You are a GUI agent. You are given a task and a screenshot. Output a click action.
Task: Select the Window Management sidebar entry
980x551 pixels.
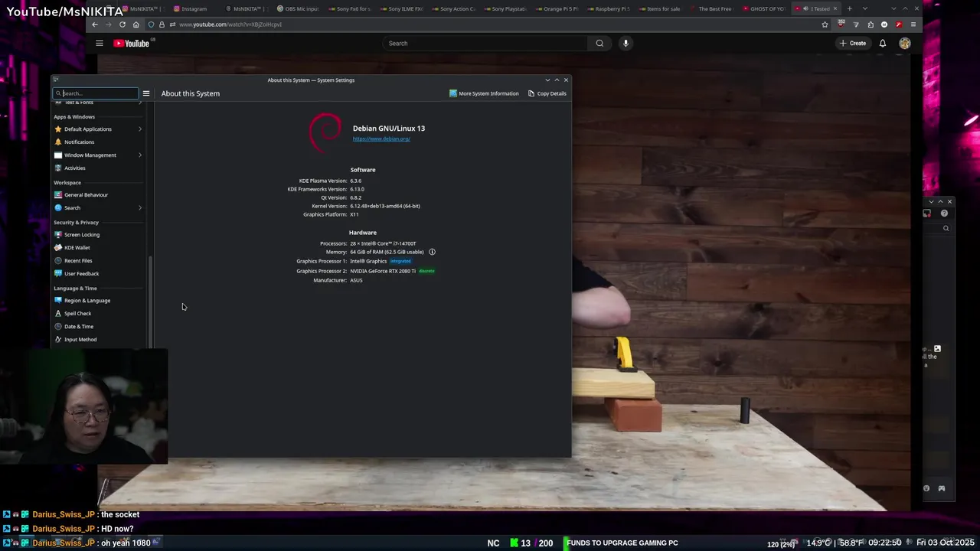(98, 155)
